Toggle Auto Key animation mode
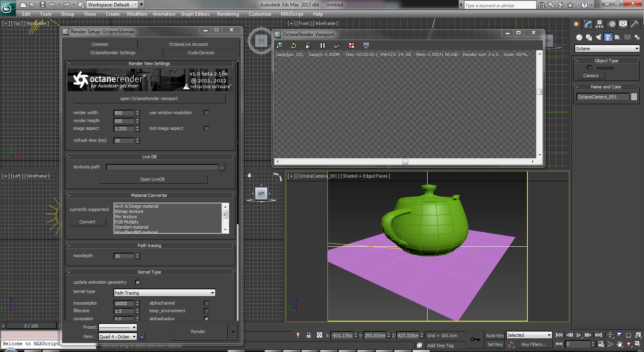Viewport: 644px width, 352px height. point(495,336)
